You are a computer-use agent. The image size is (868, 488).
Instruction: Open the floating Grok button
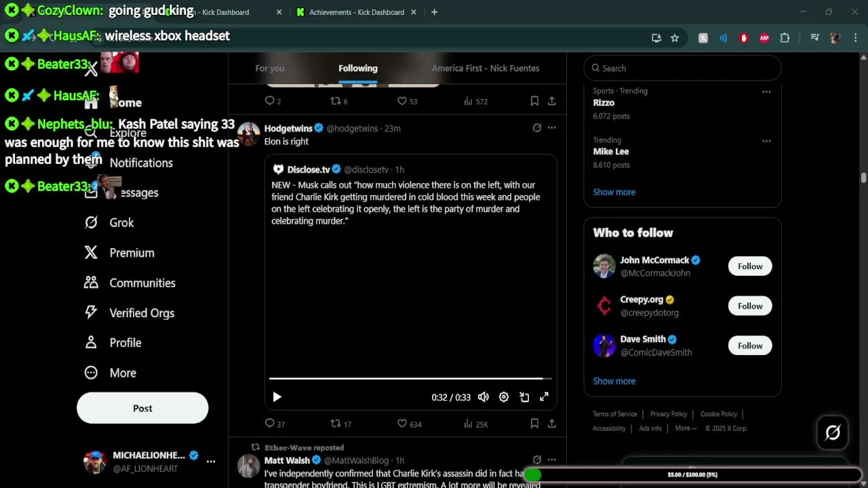pyautogui.click(x=833, y=432)
